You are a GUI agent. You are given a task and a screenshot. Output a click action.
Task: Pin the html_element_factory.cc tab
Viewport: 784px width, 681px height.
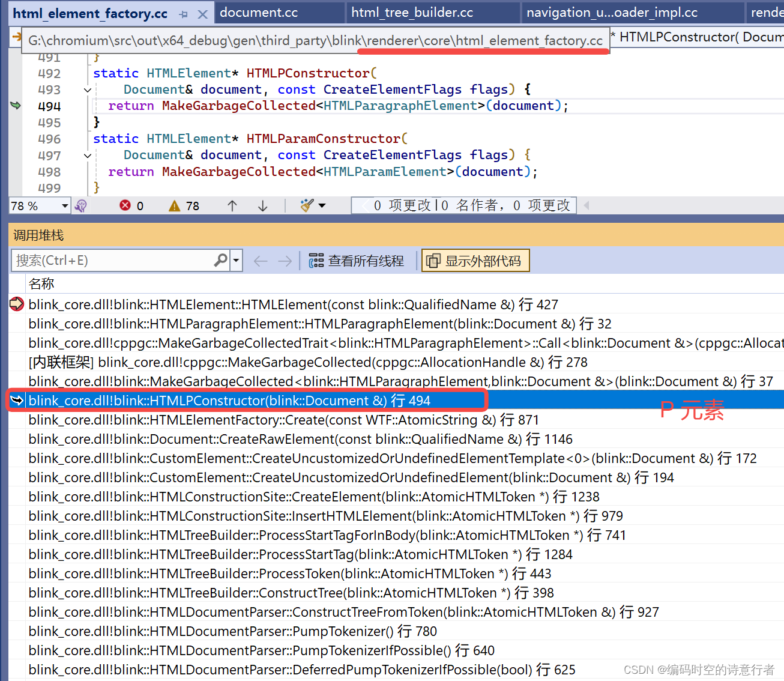184,14
